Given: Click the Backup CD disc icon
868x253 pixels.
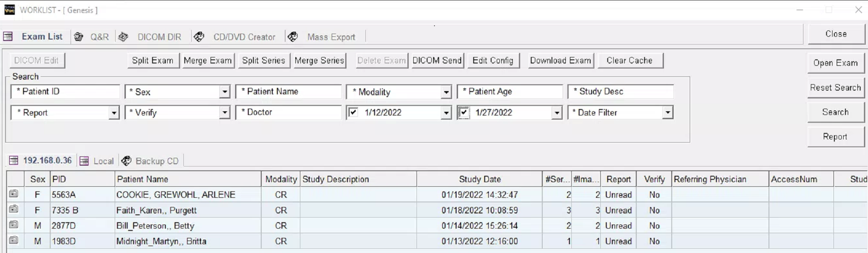Looking at the screenshot, I should [126, 161].
